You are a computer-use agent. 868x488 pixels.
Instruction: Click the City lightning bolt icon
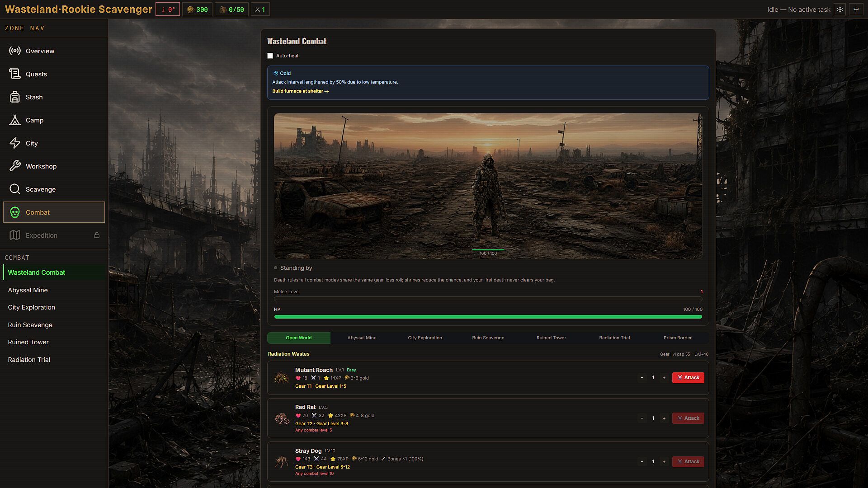[15, 143]
